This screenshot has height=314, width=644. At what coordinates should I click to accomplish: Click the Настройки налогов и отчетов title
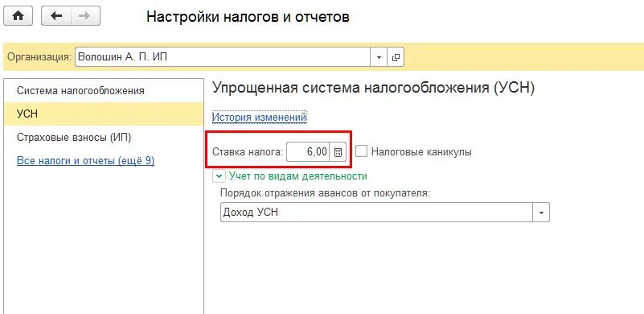248,17
